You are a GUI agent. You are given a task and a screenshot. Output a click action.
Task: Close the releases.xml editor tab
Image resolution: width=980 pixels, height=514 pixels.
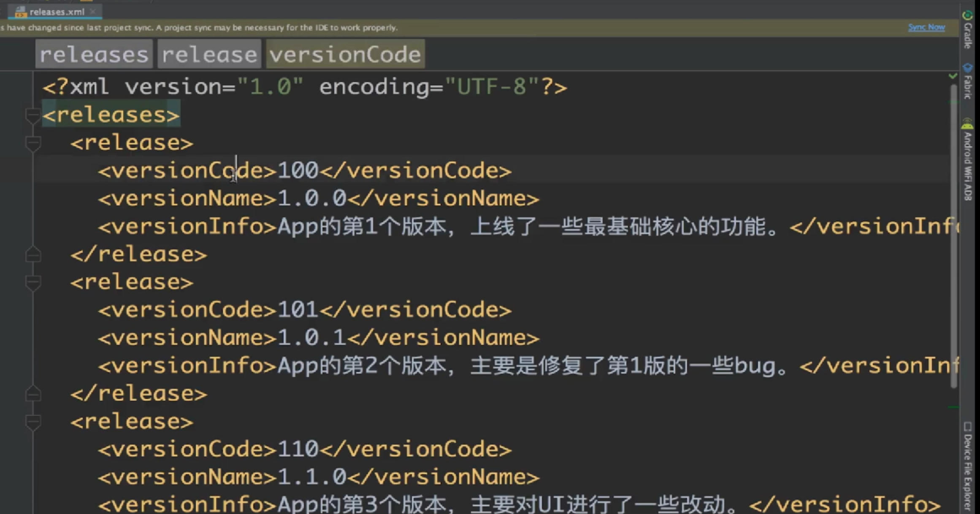point(93,11)
